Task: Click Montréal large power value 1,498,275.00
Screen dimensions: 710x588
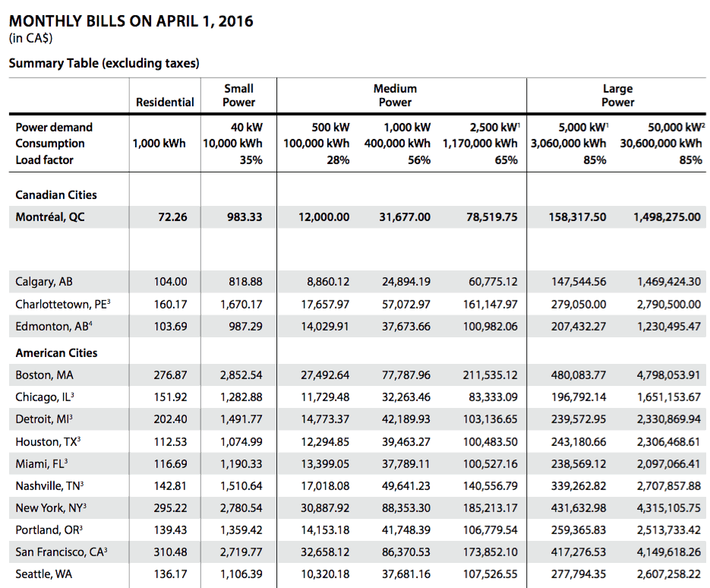Action: [667, 217]
